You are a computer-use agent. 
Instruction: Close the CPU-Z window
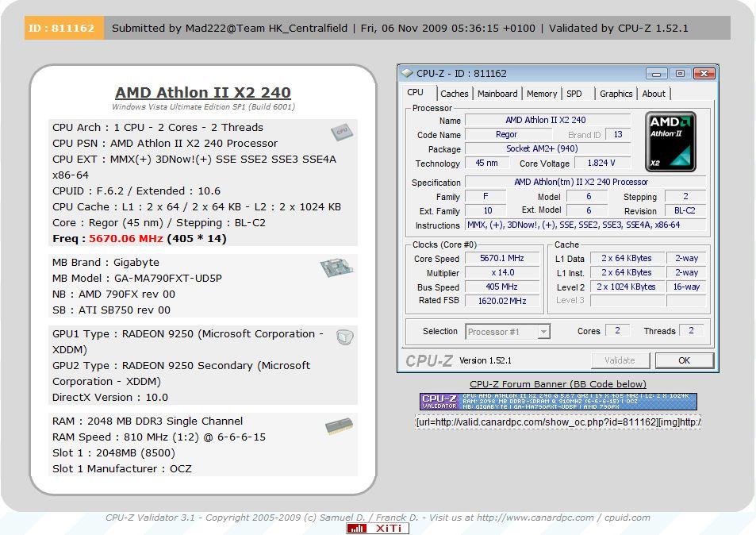[x=704, y=73]
